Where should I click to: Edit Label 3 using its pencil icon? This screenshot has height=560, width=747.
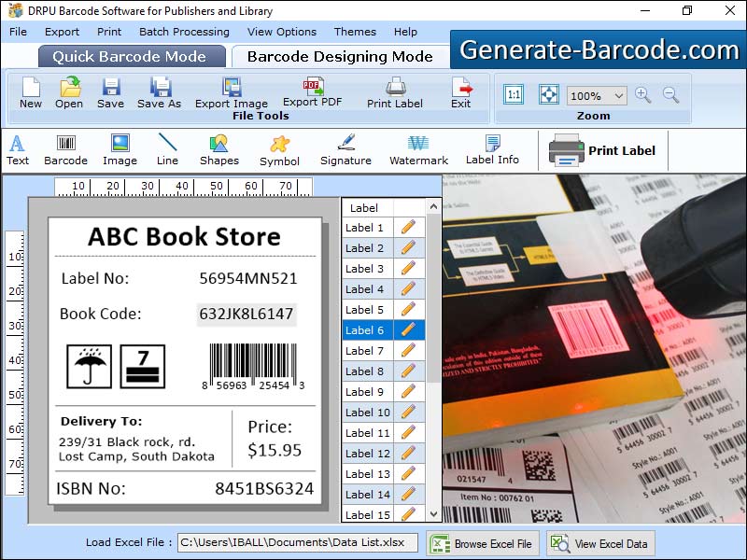pyautogui.click(x=409, y=268)
